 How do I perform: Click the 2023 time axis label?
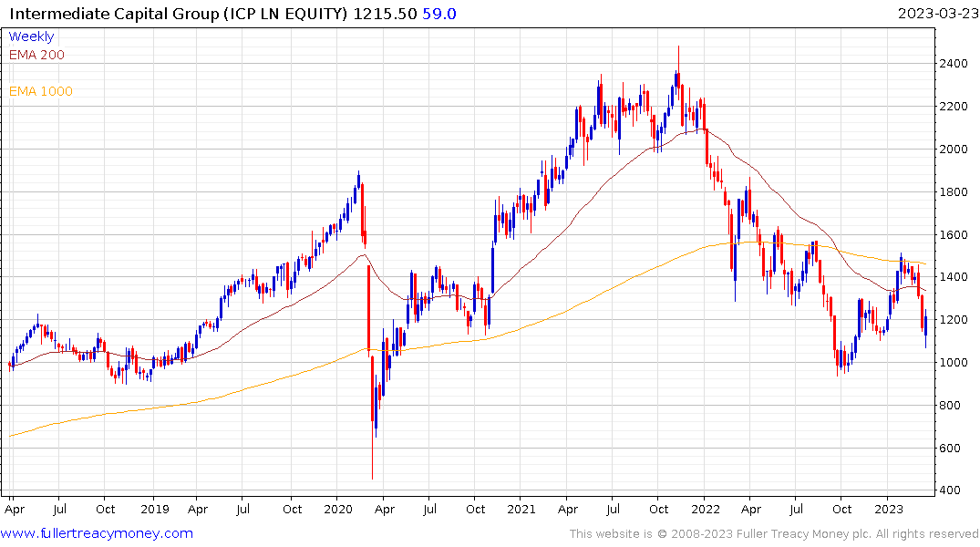889,509
